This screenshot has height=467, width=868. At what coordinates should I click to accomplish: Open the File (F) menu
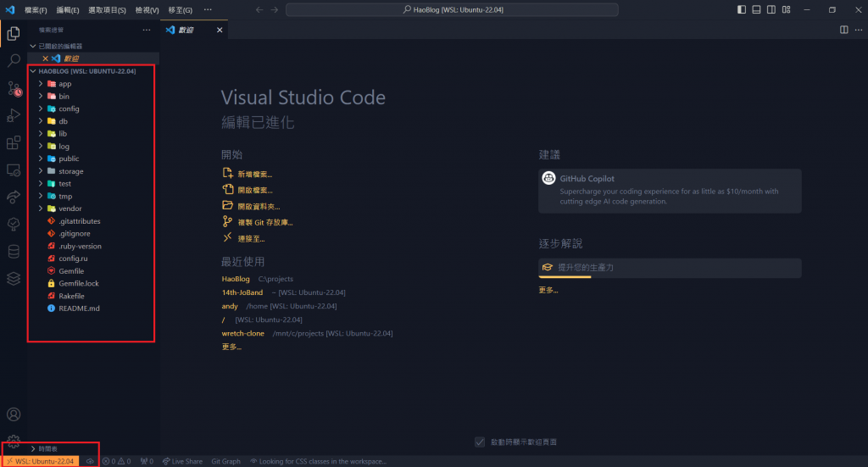[x=36, y=10]
